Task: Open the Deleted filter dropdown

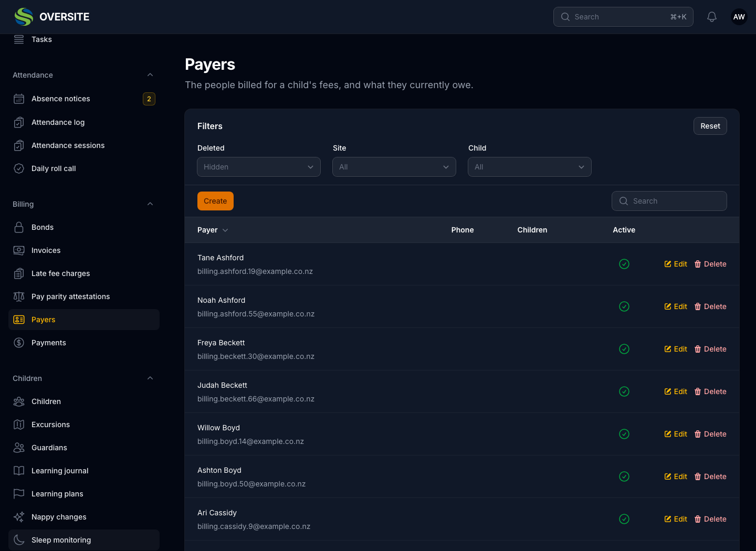Action: tap(259, 167)
